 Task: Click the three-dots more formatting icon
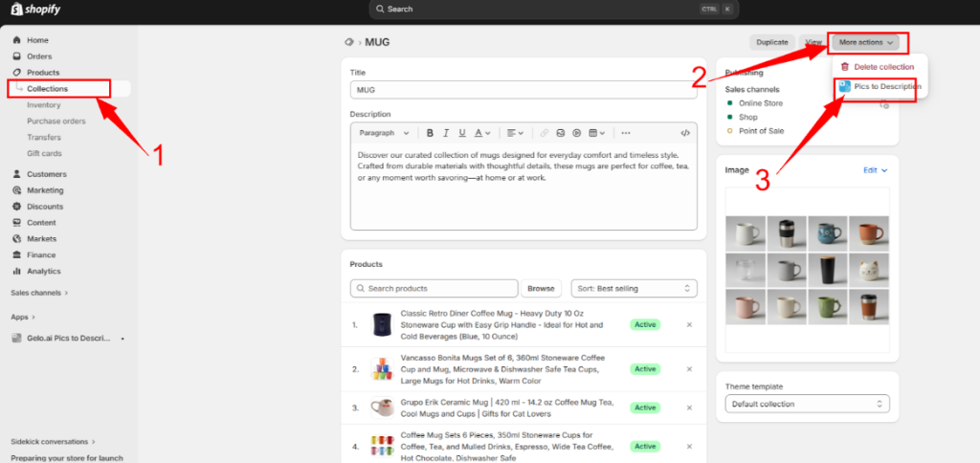[626, 133]
